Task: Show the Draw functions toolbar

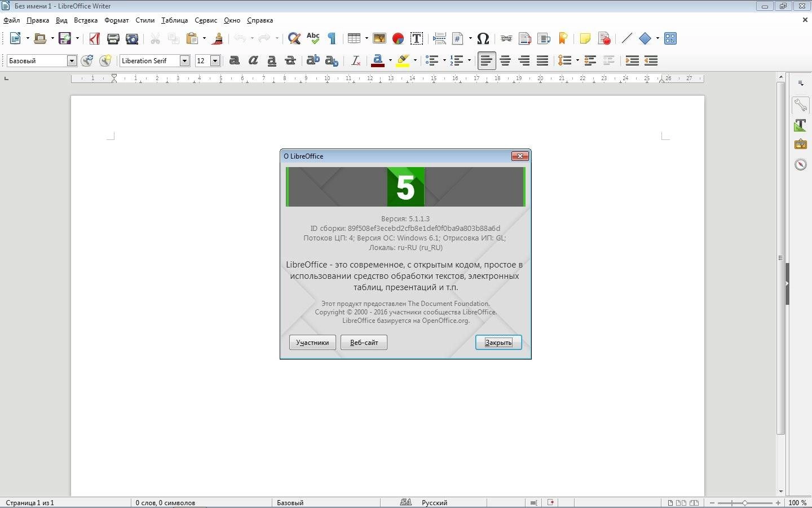Action: pos(670,38)
